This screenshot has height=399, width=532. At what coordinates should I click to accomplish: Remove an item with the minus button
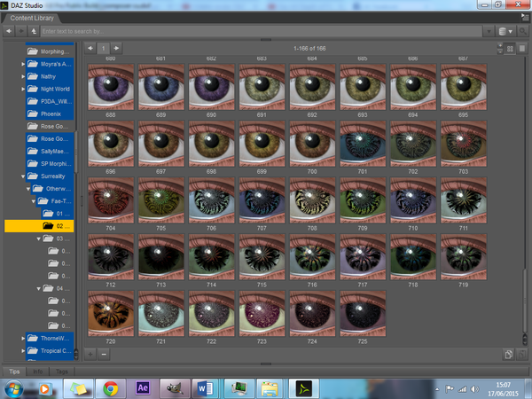(x=104, y=355)
